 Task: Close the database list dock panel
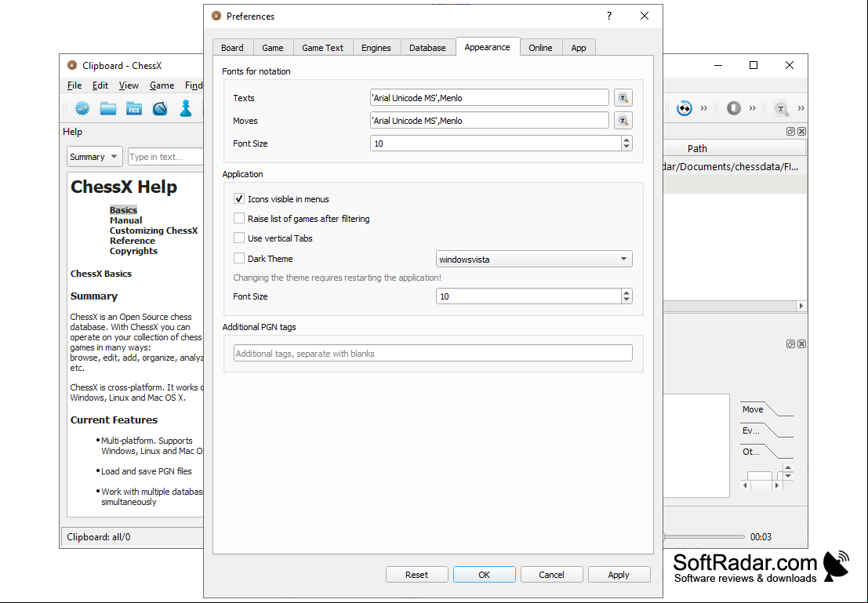[x=801, y=131]
